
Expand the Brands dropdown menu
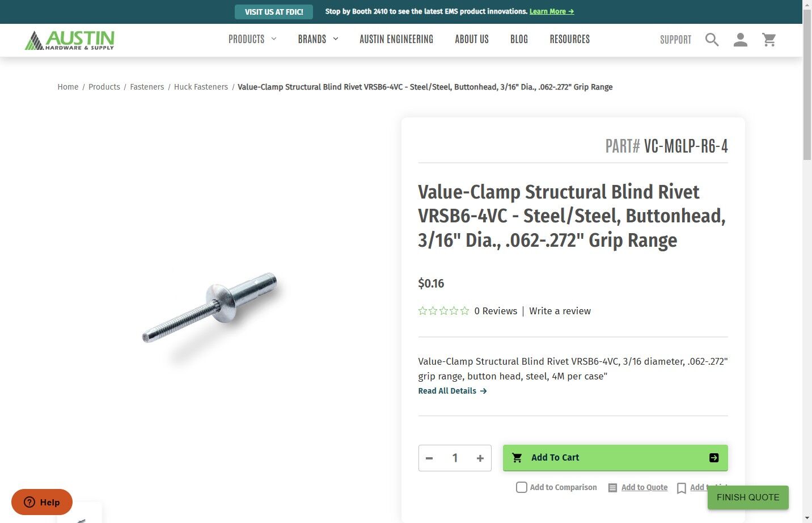pos(318,39)
